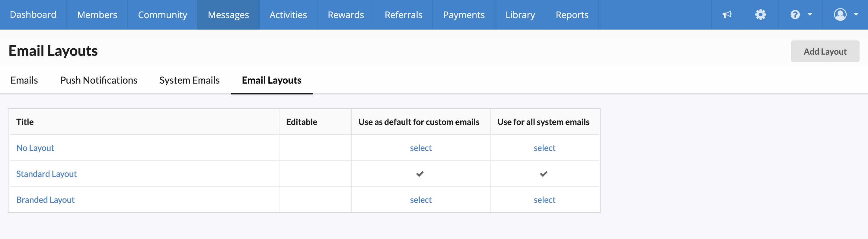Screen dimensions: 868x239
Task: Click the help question mark icon
Action: tap(795, 15)
